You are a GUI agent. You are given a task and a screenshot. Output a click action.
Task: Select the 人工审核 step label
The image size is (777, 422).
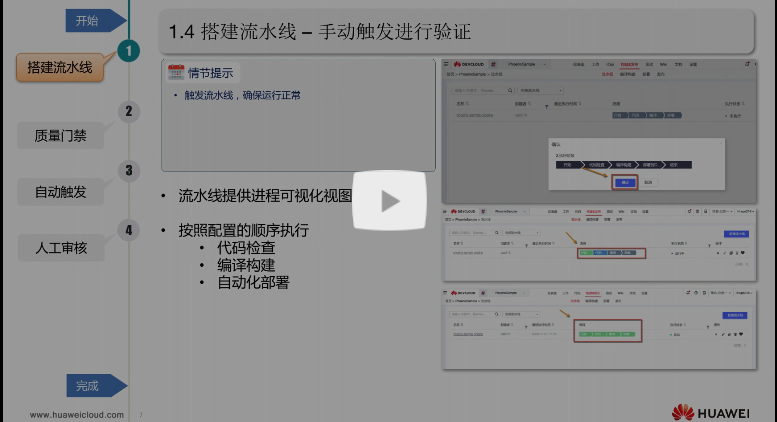point(61,248)
